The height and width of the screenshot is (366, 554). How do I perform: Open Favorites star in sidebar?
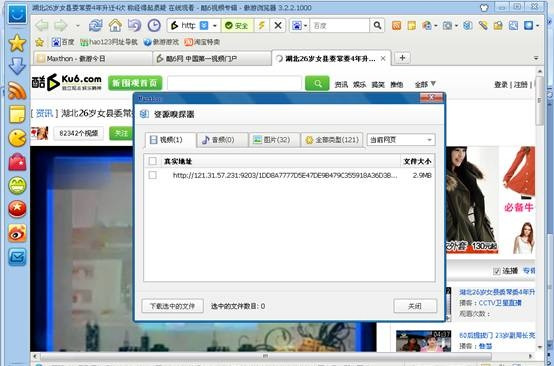[x=17, y=43]
